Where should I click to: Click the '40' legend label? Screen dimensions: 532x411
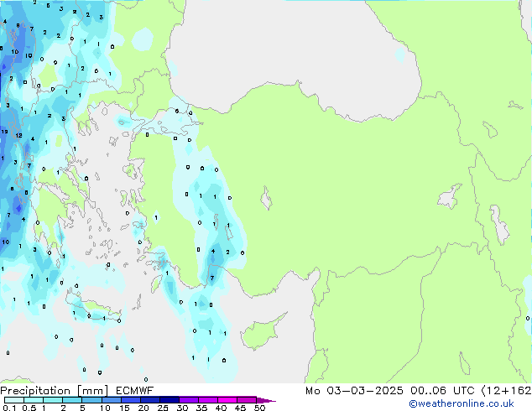pos(221,408)
